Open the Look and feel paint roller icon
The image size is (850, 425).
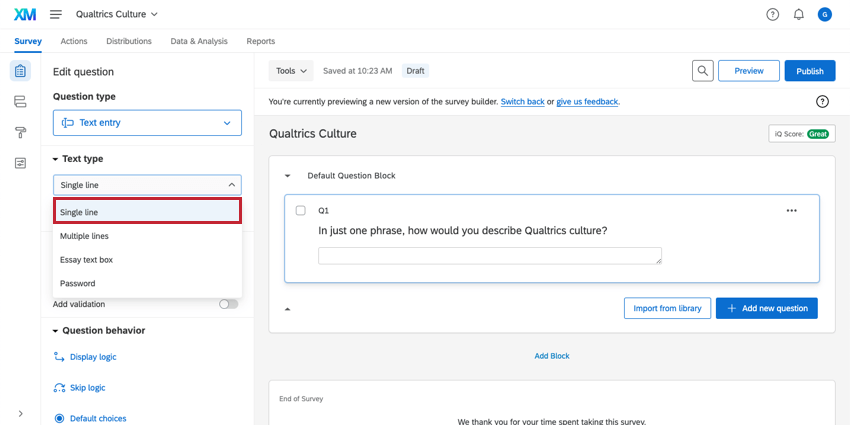coord(20,133)
